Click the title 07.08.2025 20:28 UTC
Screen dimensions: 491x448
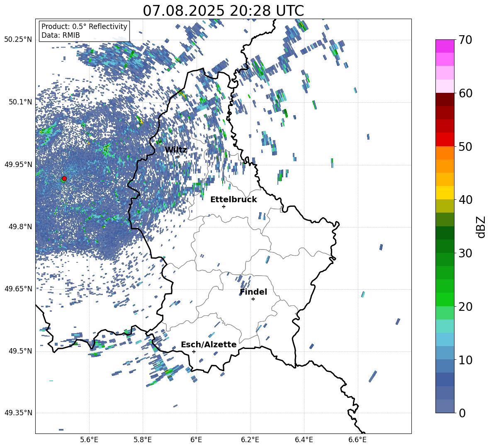coord(223,11)
